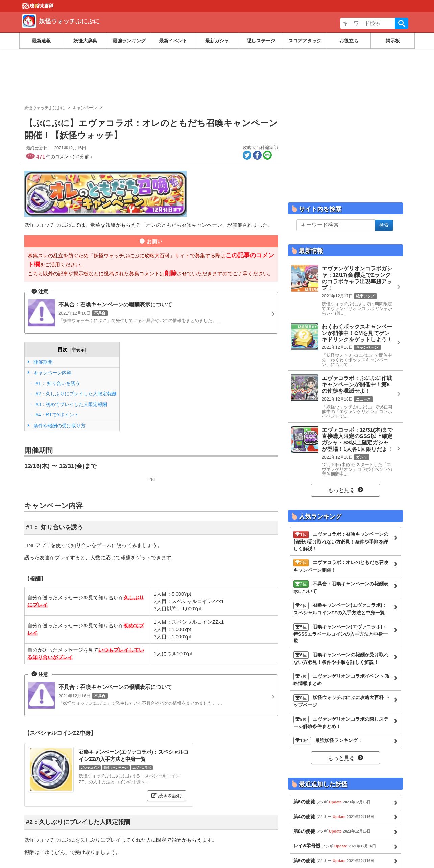Open chevron beside わくわくボックス news

[x=399, y=342]
